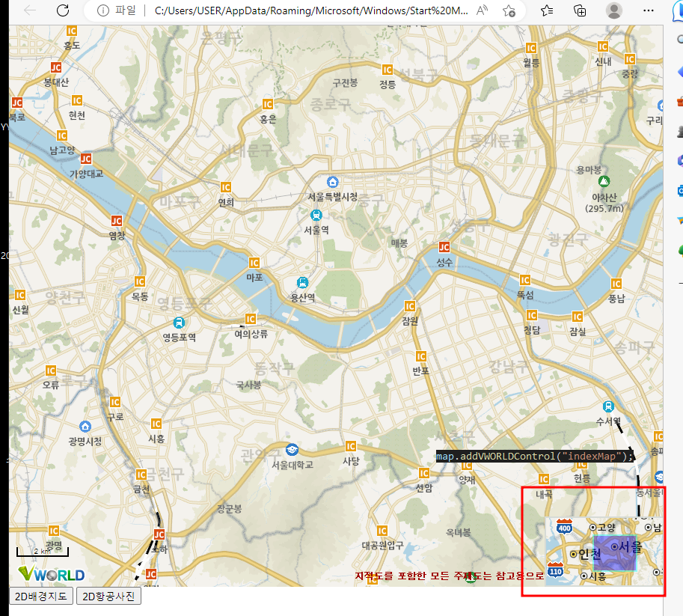The width and height of the screenshot is (683, 616).
Task: Click the 성수 JC junction marker
Action: [444, 247]
